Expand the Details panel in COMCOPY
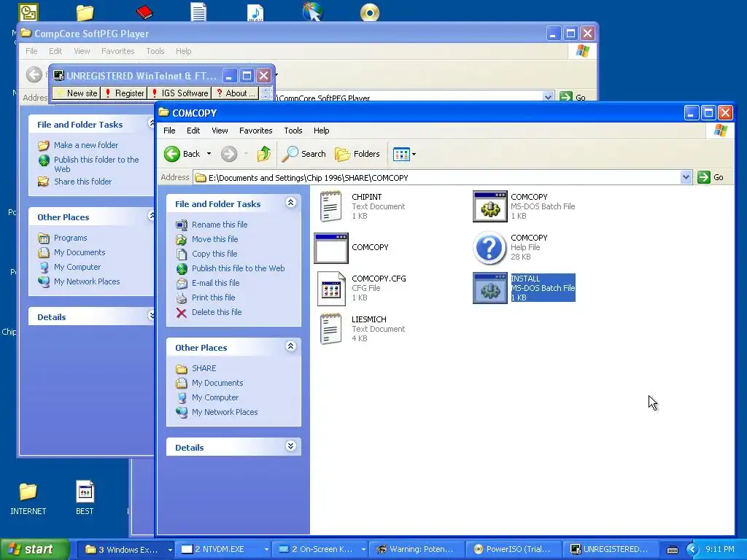Screen dimensions: 747x560 coord(290,446)
